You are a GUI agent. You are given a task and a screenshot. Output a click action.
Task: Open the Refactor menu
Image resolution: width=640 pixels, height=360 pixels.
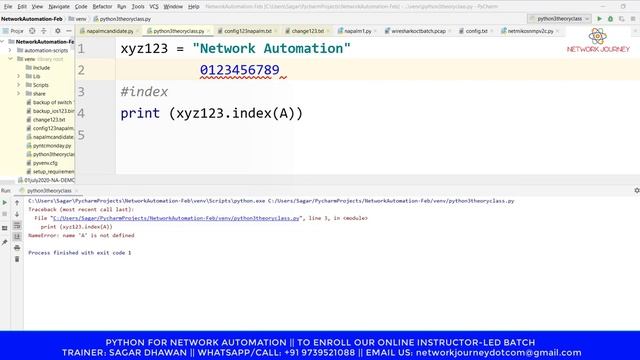click(102, 7)
